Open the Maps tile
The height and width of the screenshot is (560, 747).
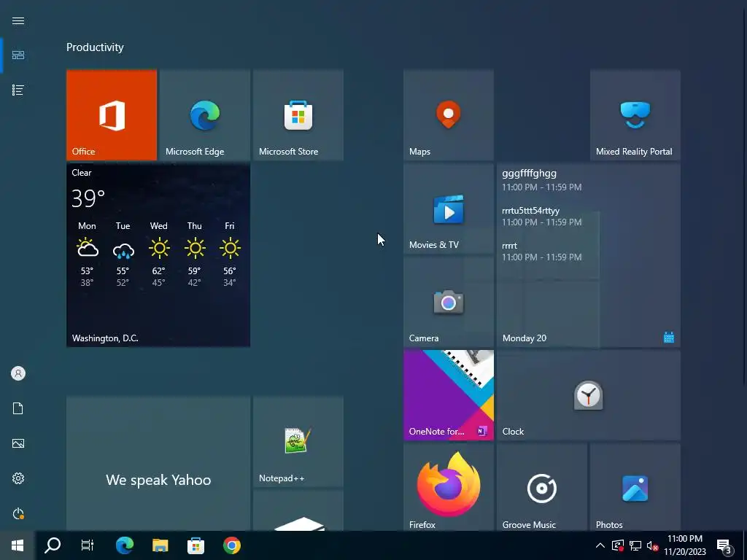coord(449,114)
